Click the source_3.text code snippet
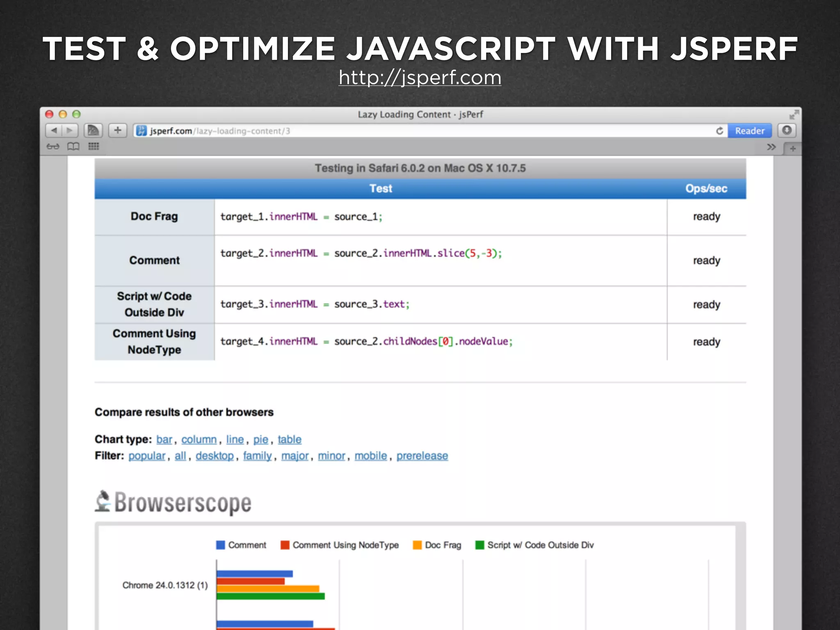Viewport: 840px width, 630px height. point(315,304)
